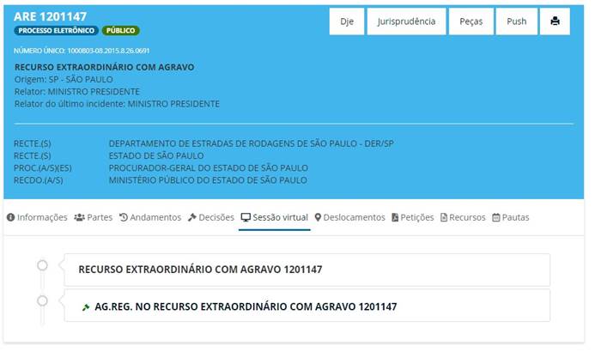Click DEPARTAMENTO DE ESTRADAS DE RODAGENS party name
The height and width of the screenshot is (364, 601).
[251, 143]
